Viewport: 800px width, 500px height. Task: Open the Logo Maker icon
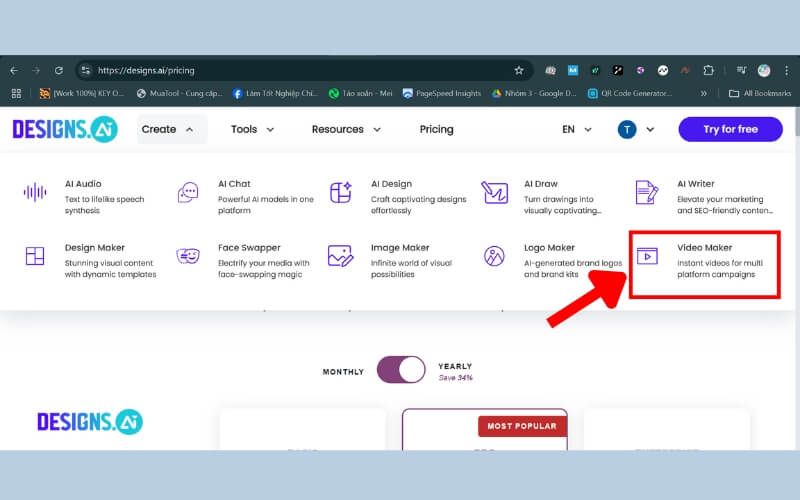(494, 256)
